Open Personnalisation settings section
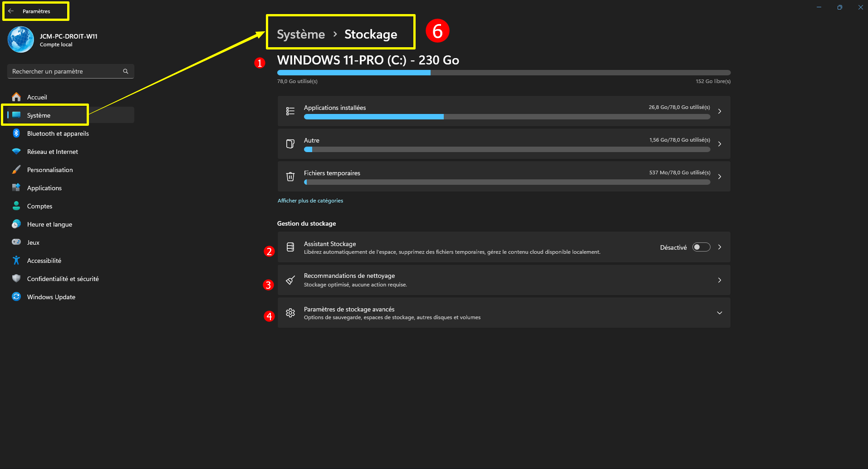Screen dimensions: 868x469 (x=50, y=170)
